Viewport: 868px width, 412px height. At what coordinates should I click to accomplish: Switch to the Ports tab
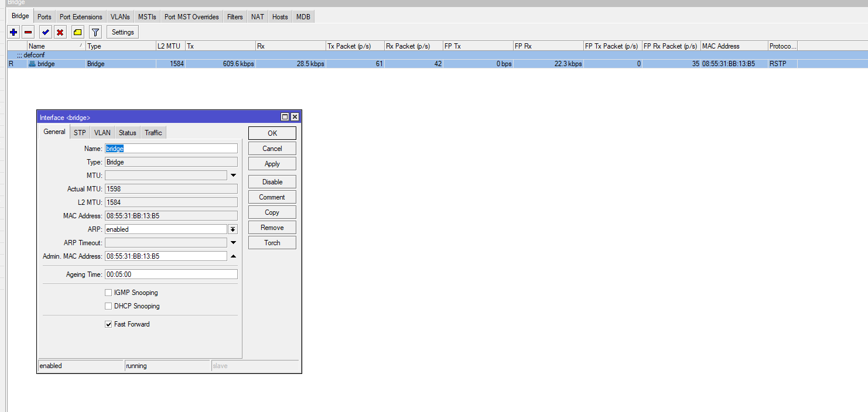pyautogui.click(x=45, y=17)
